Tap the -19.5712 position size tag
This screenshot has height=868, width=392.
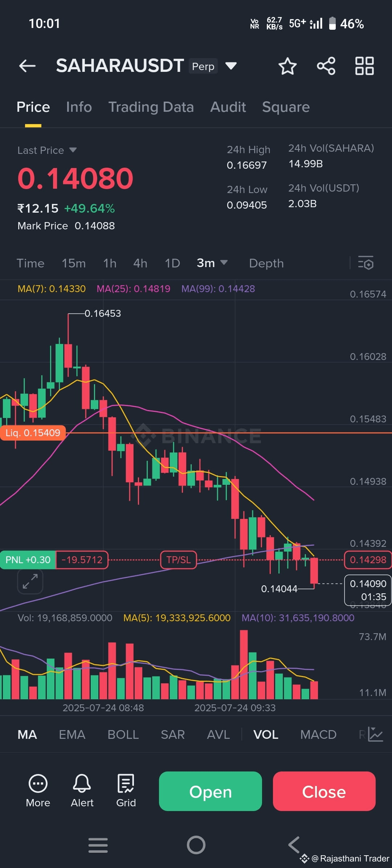(x=82, y=560)
